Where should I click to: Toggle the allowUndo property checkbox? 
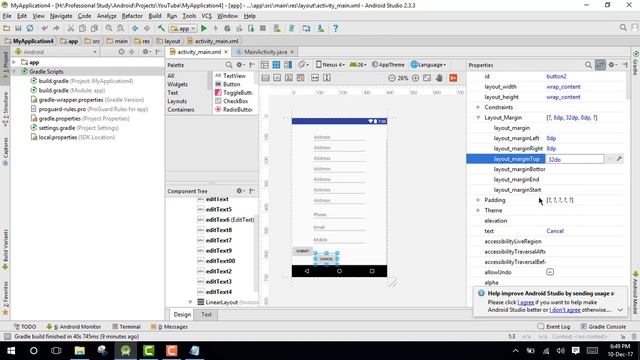pyautogui.click(x=550, y=272)
